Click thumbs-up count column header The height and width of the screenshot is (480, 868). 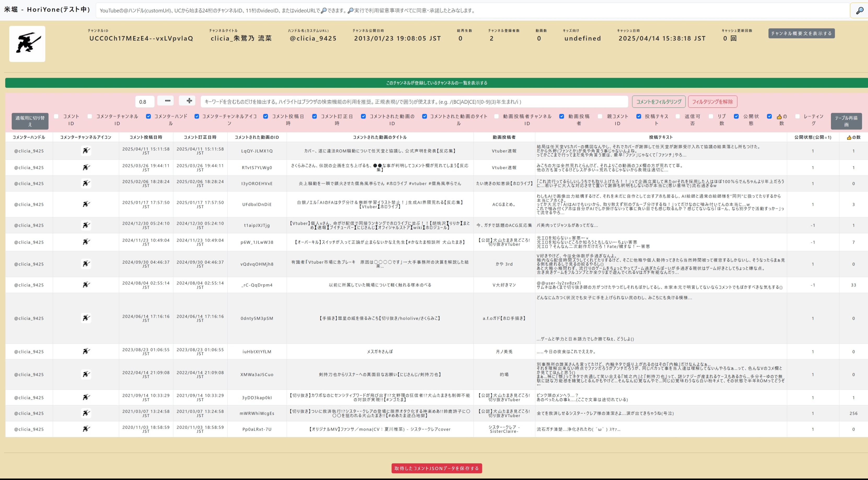[x=853, y=137]
